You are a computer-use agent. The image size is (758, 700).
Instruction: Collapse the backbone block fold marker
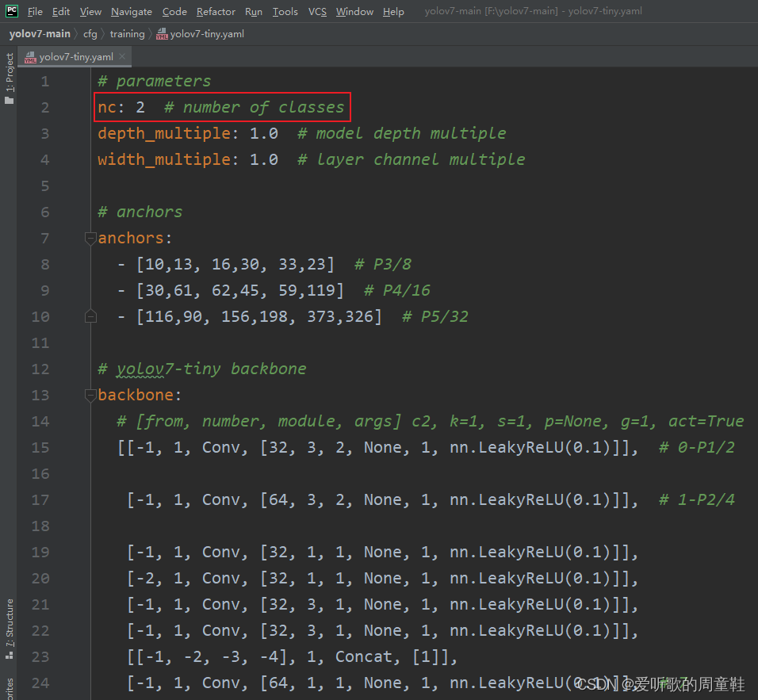pos(90,396)
